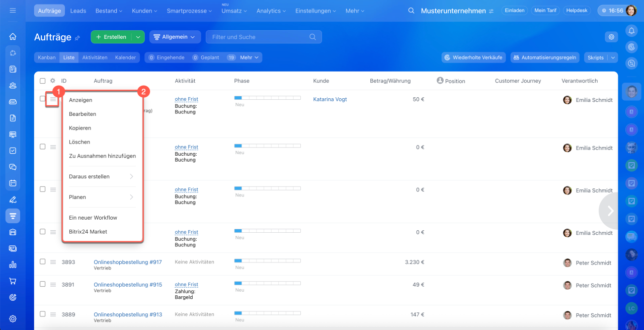Image resolution: width=644 pixels, height=330 pixels.
Task: Open notifications bell icon
Action: (631, 31)
